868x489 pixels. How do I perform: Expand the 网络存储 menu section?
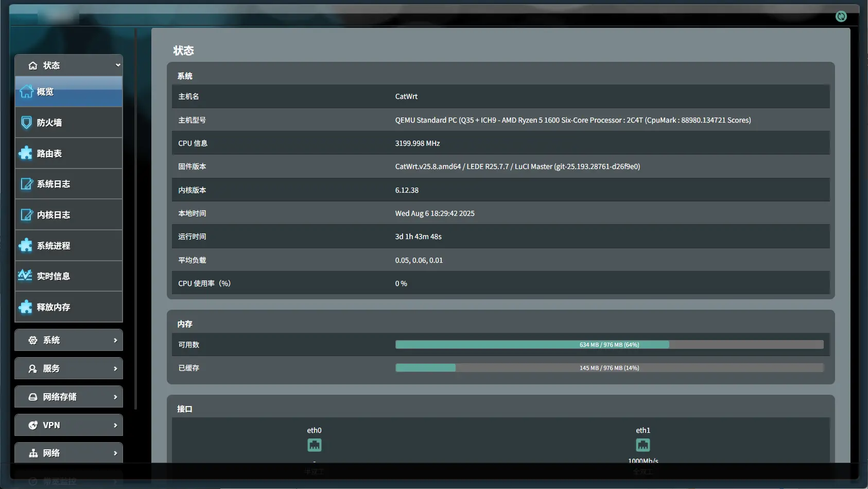point(68,397)
